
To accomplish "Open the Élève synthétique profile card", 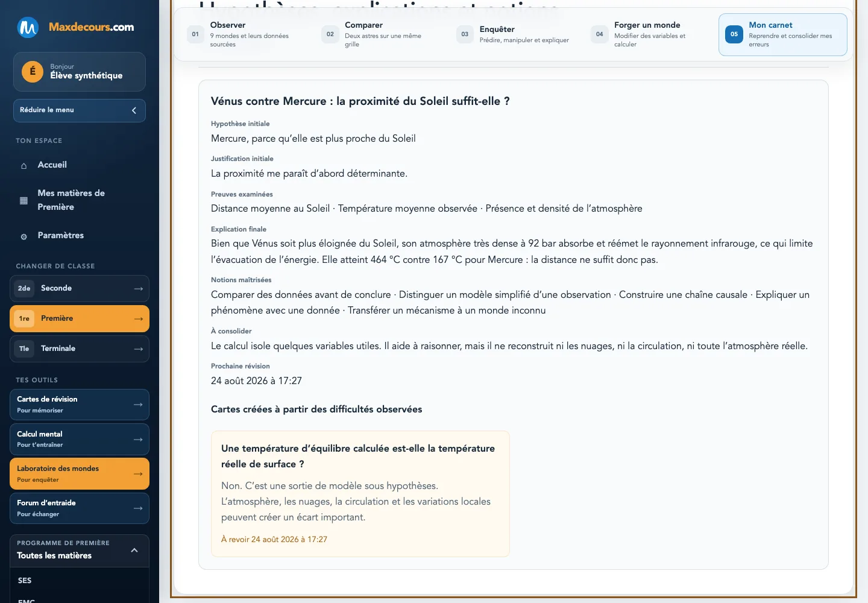I will [x=80, y=72].
